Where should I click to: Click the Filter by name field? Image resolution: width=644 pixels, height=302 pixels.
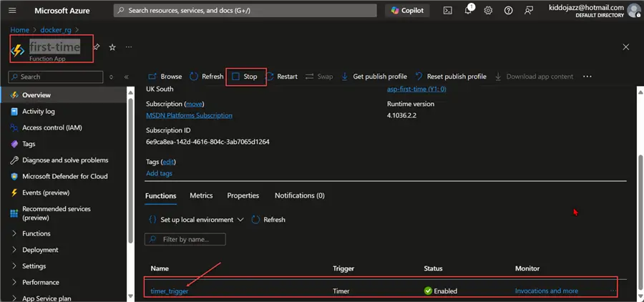coord(185,239)
